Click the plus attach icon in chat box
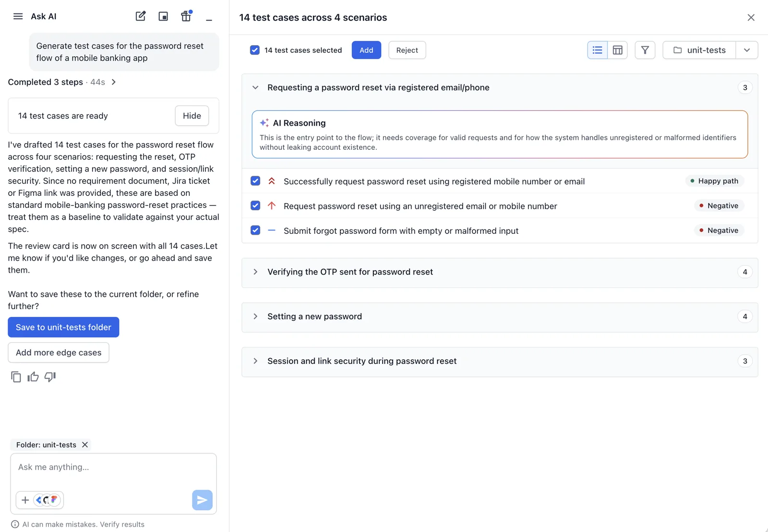The width and height of the screenshot is (768, 532). (25, 500)
